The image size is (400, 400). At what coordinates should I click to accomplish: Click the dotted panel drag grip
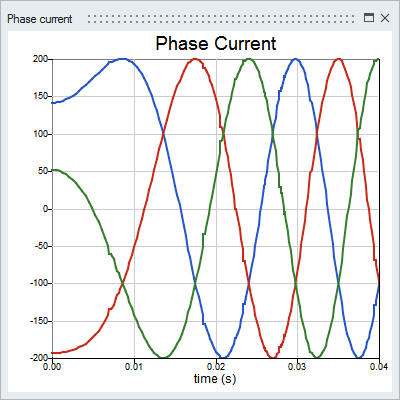click(x=221, y=19)
